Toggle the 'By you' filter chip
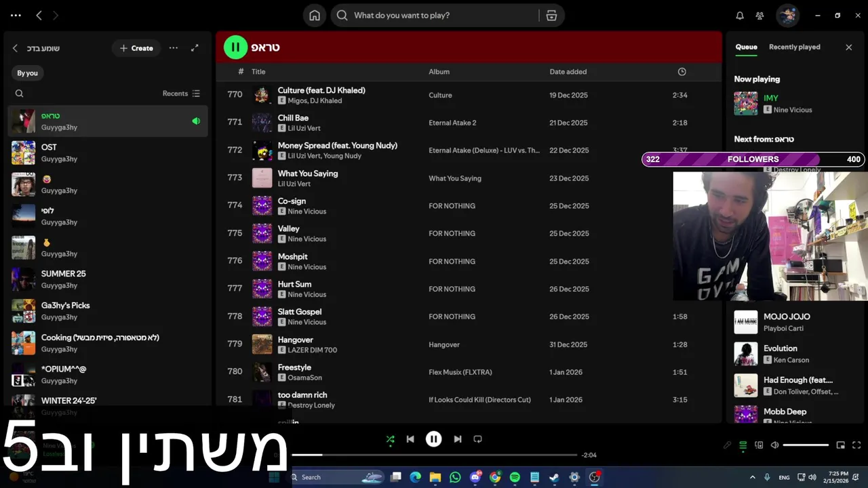Viewport: 868px width, 488px height. [28, 73]
